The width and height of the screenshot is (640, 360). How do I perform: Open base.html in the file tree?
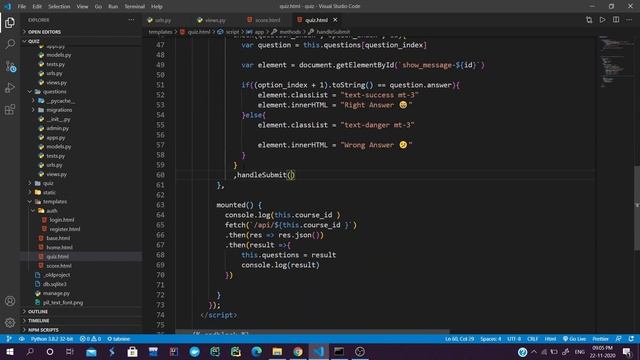coord(58,238)
